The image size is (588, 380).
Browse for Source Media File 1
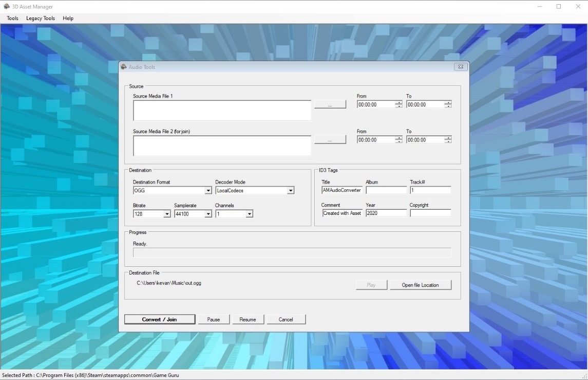330,104
